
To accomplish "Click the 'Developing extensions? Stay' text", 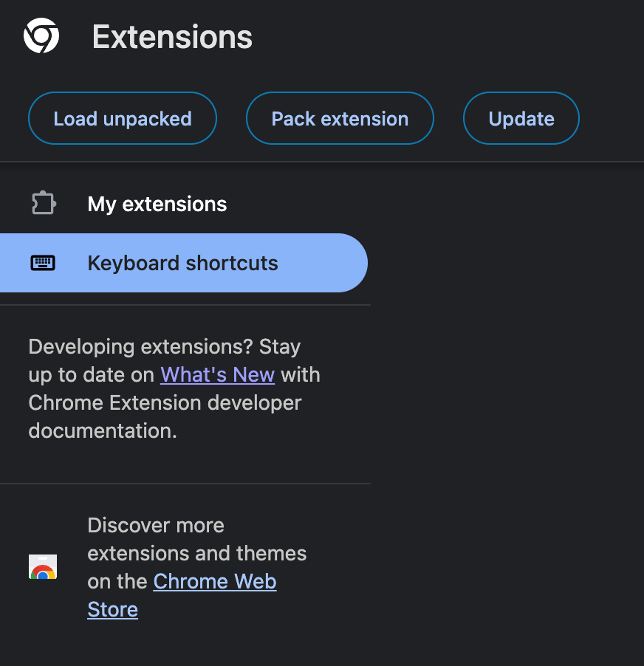I will tap(164, 346).
